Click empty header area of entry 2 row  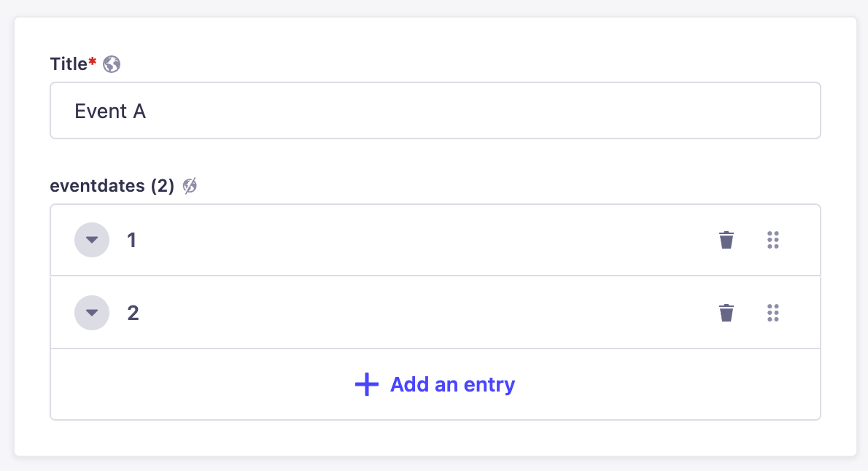(x=423, y=313)
